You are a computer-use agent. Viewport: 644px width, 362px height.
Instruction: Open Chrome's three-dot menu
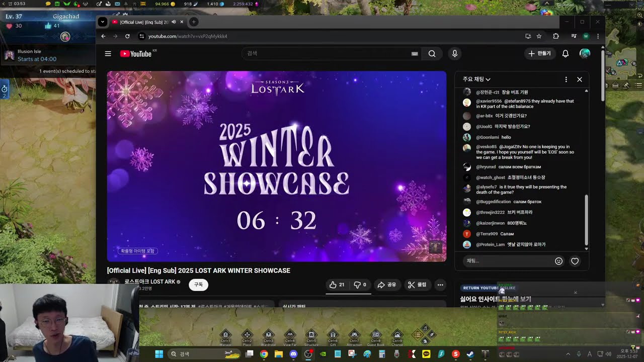598,36
